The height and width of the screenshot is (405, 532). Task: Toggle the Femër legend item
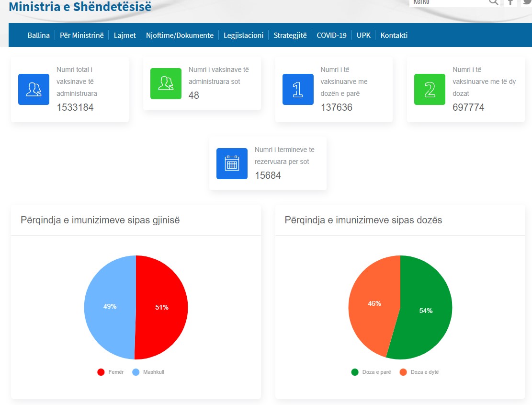pos(111,372)
